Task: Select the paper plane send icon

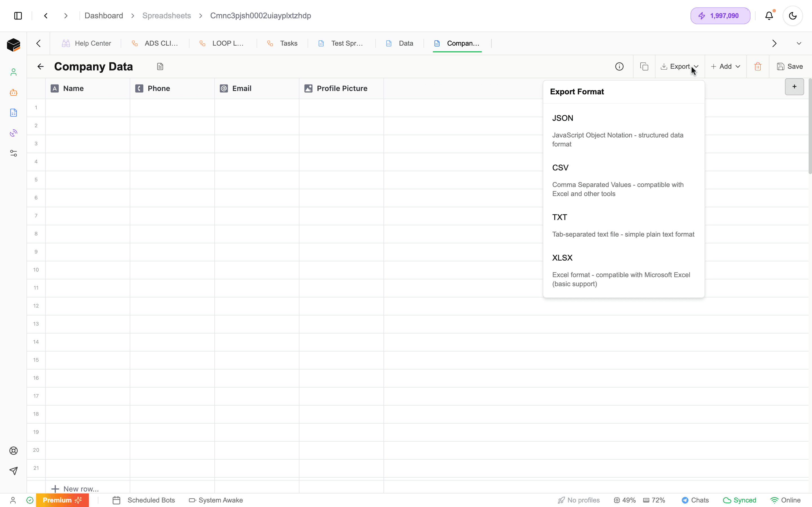Action: click(x=14, y=471)
